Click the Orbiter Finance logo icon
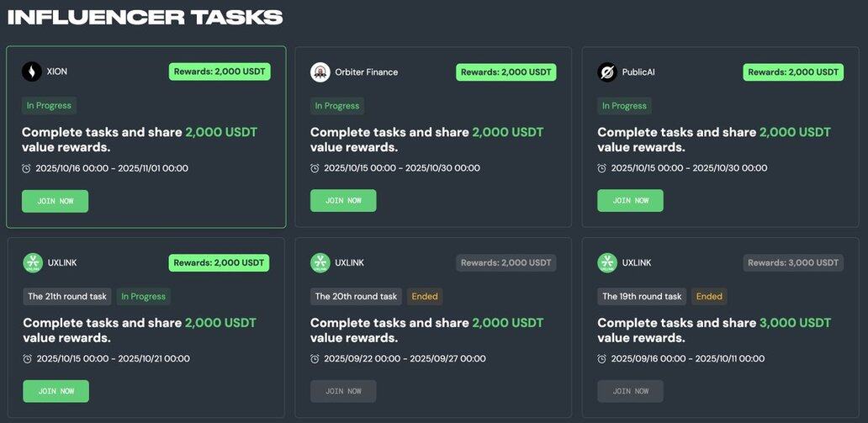This screenshot has width=868, height=423. [x=320, y=72]
